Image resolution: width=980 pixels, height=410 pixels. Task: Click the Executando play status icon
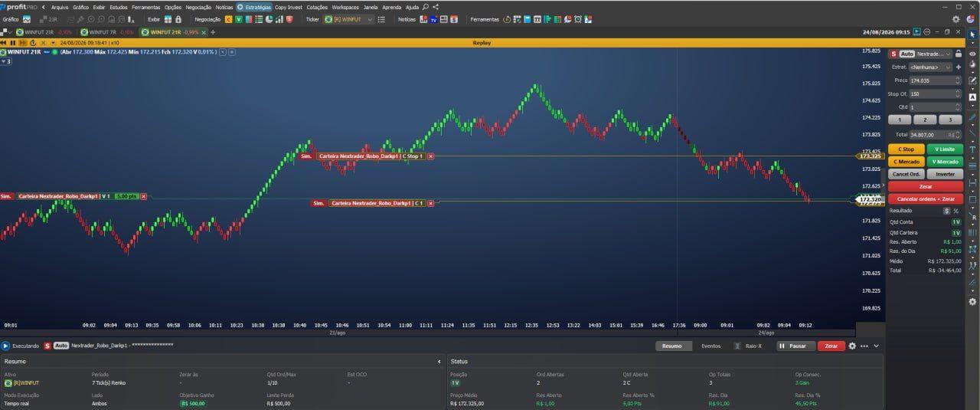pos(5,346)
